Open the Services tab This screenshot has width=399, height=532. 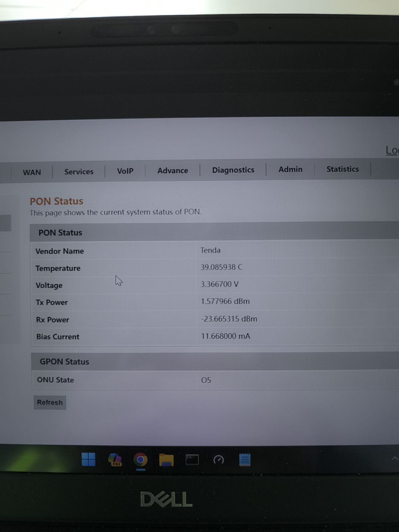pos(79,172)
